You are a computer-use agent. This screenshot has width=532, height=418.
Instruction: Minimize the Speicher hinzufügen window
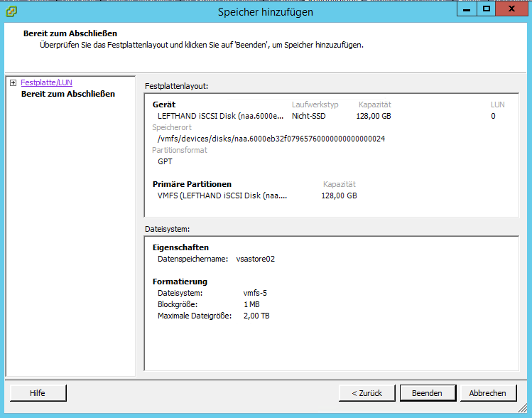point(465,9)
